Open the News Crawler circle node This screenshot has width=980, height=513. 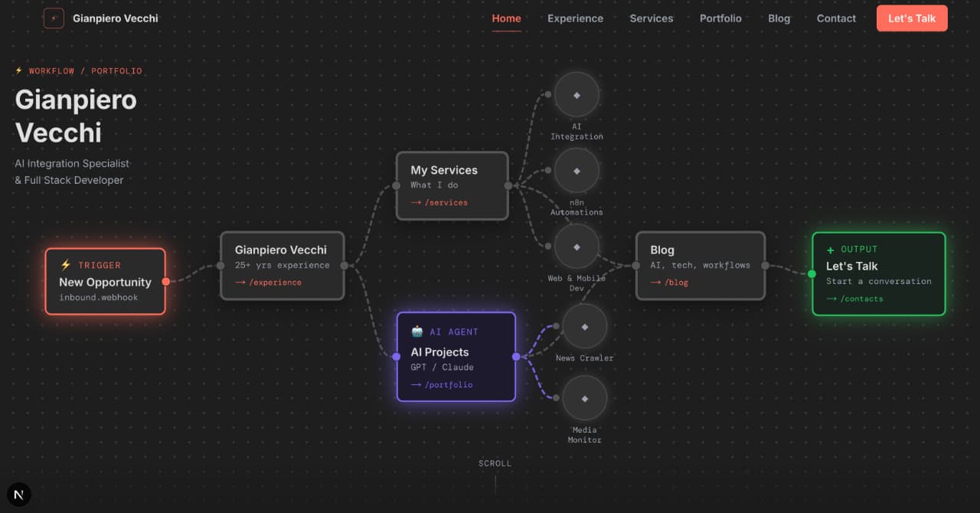[585, 326]
